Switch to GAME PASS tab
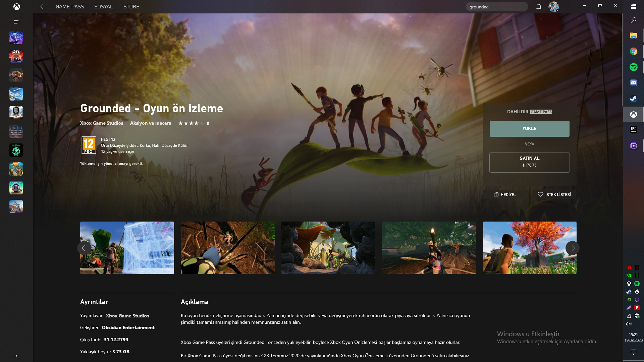Image resolution: width=644 pixels, height=362 pixels. [70, 7]
